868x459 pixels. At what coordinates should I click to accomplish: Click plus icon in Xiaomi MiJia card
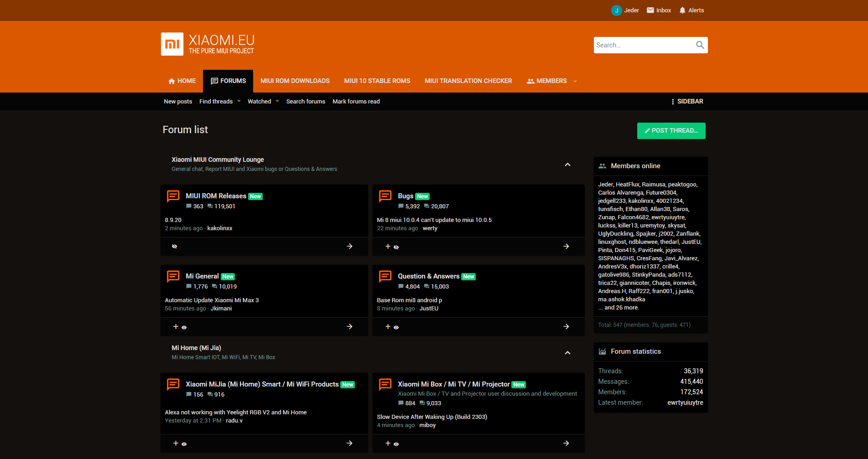coord(176,443)
